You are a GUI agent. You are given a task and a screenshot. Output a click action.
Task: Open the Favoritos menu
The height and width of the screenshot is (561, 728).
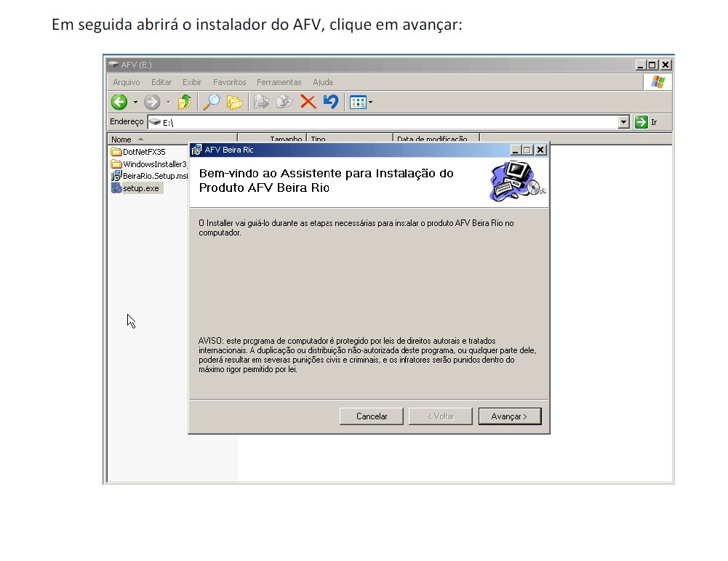click(x=229, y=82)
